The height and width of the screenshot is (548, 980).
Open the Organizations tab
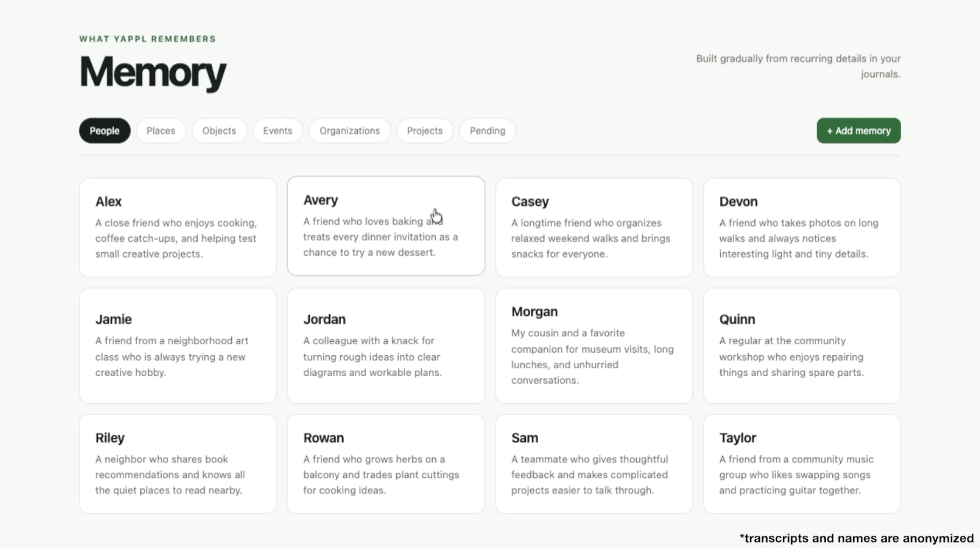click(x=350, y=131)
